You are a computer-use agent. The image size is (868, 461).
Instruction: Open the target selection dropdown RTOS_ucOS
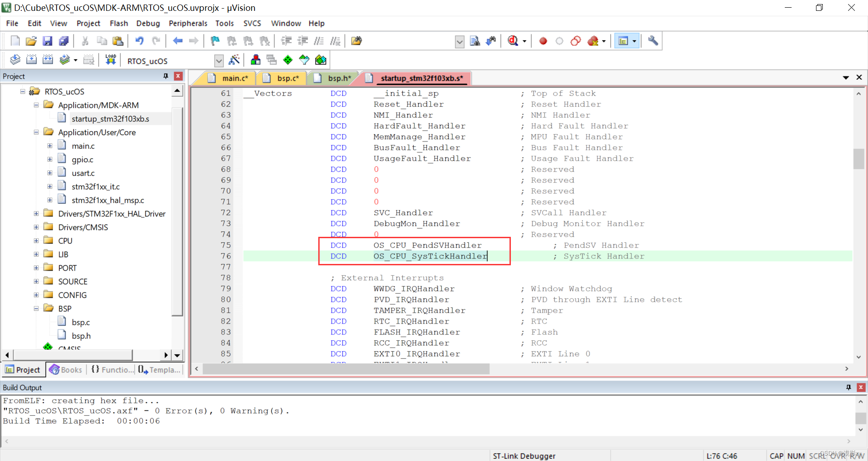219,61
